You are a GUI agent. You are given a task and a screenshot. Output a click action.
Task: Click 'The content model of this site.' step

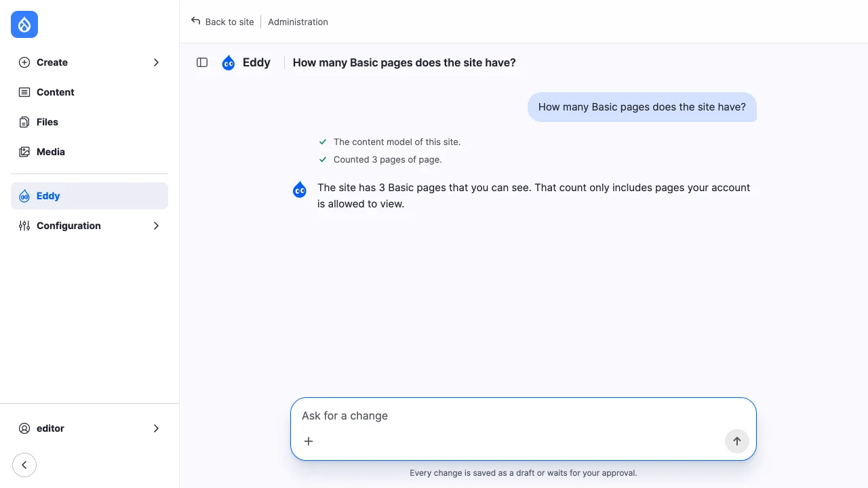pyautogui.click(x=397, y=142)
